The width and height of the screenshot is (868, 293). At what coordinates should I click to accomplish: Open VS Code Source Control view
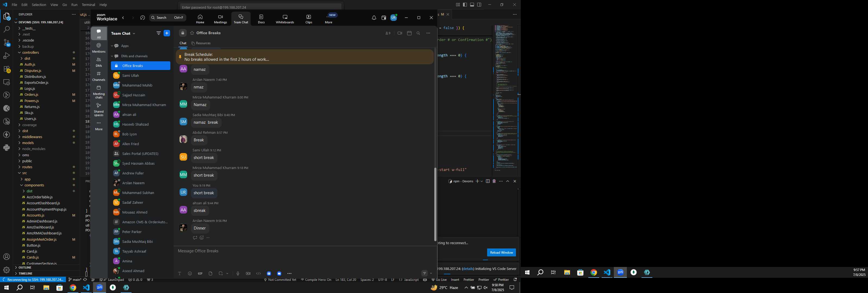tap(7, 43)
